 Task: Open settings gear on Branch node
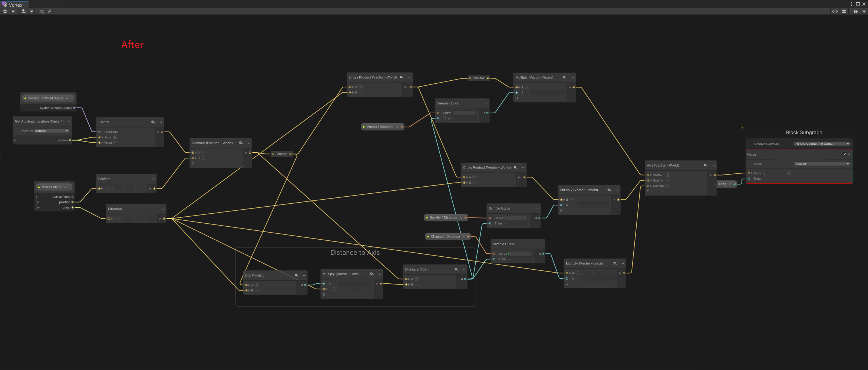pyautogui.click(x=153, y=122)
